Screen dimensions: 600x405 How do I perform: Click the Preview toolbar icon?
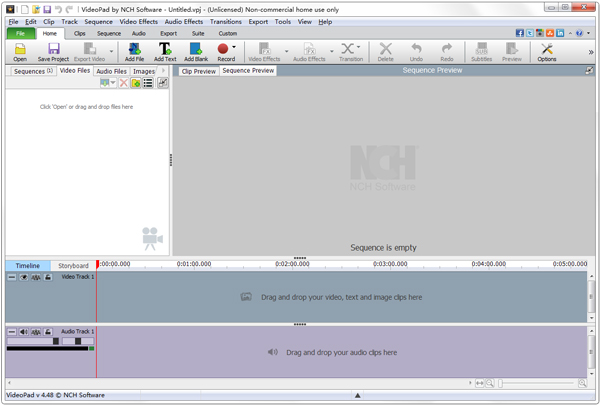click(x=512, y=52)
